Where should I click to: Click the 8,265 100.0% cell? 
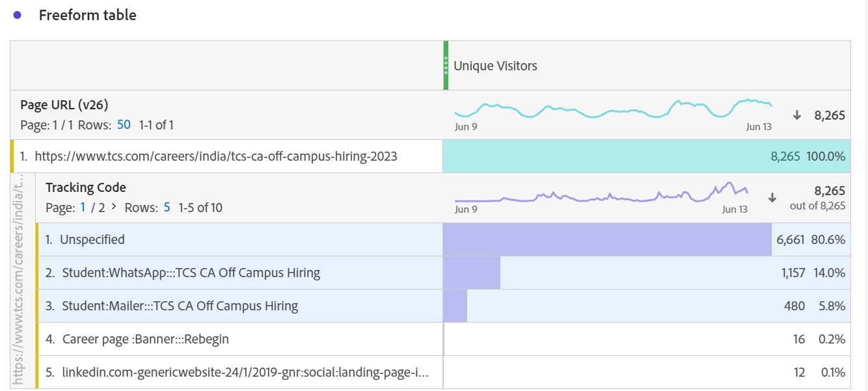click(x=647, y=156)
